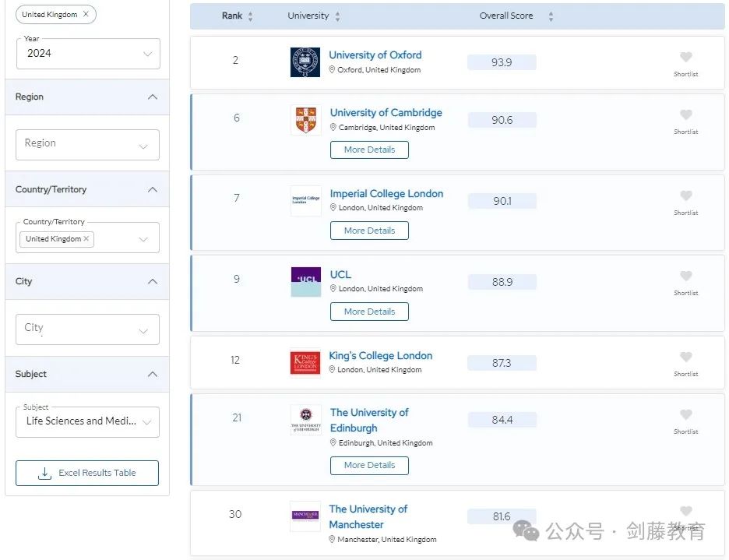Image resolution: width=729 pixels, height=560 pixels.
Task: Select rank number 30 in Manchester row
Action: pos(235,514)
